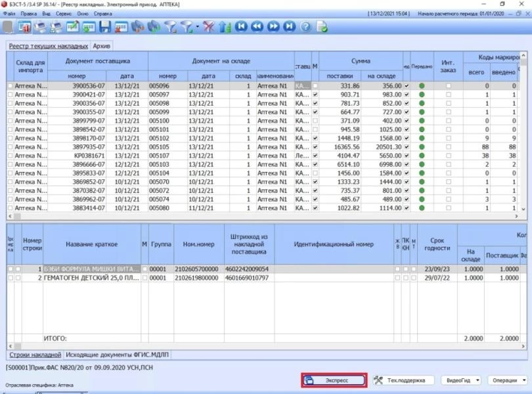Click the binoculars search icon
This screenshot has width=532, height=394.
pyautogui.click(x=138, y=27)
